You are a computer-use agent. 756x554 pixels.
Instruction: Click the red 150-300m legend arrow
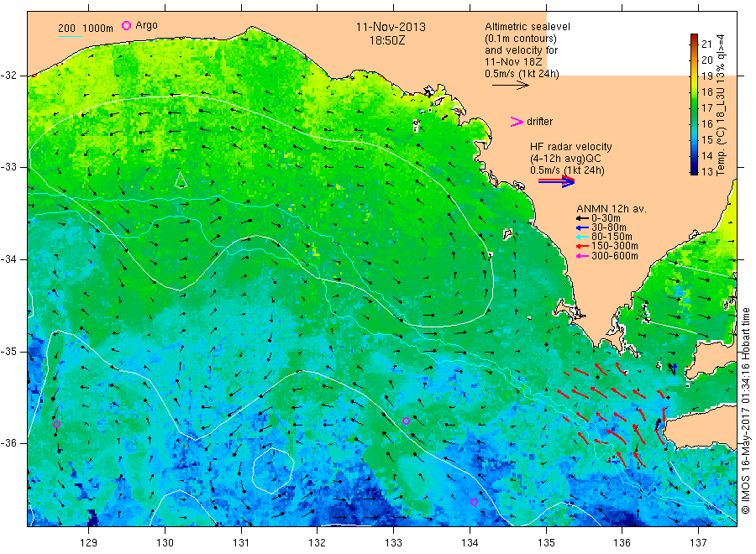coord(582,246)
